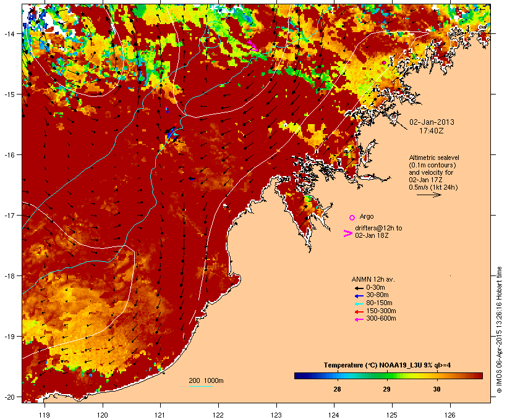Click the longitude axis label 119
Screen dimensions: 507x420
coord(45,415)
